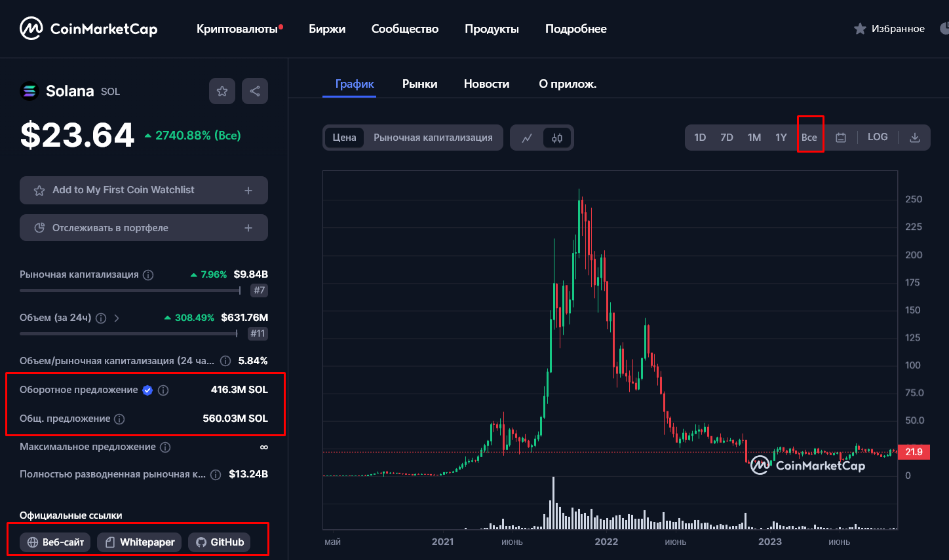
Task: Download chart data icon
Action: (x=915, y=138)
